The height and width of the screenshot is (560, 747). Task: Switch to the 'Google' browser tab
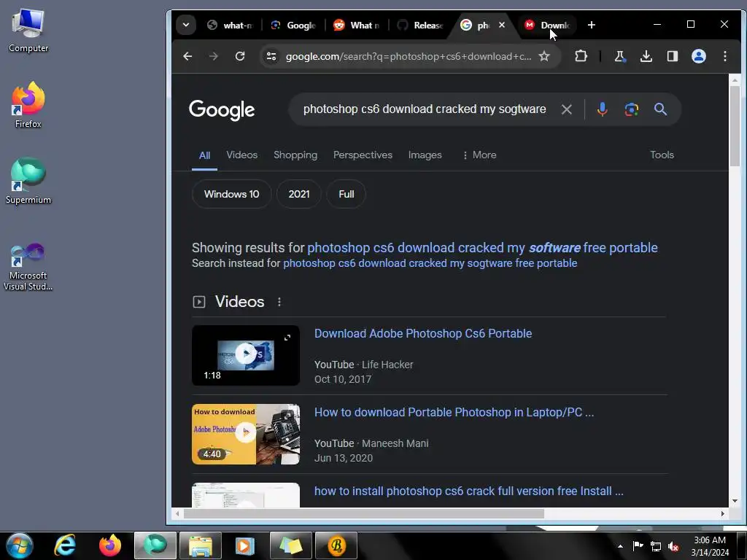293,26
